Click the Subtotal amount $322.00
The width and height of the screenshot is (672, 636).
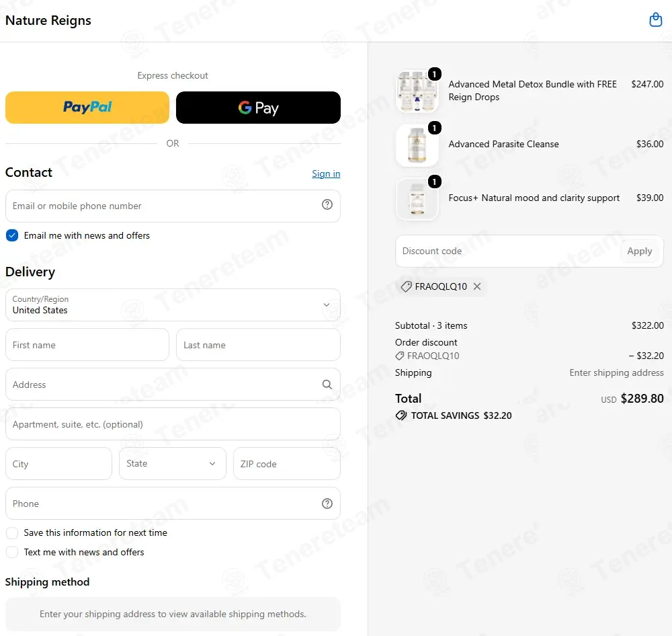coord(648,325)
